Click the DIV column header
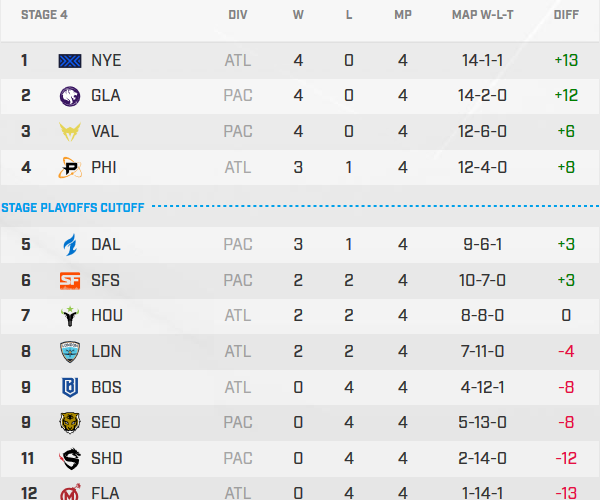 click(238, 16)
